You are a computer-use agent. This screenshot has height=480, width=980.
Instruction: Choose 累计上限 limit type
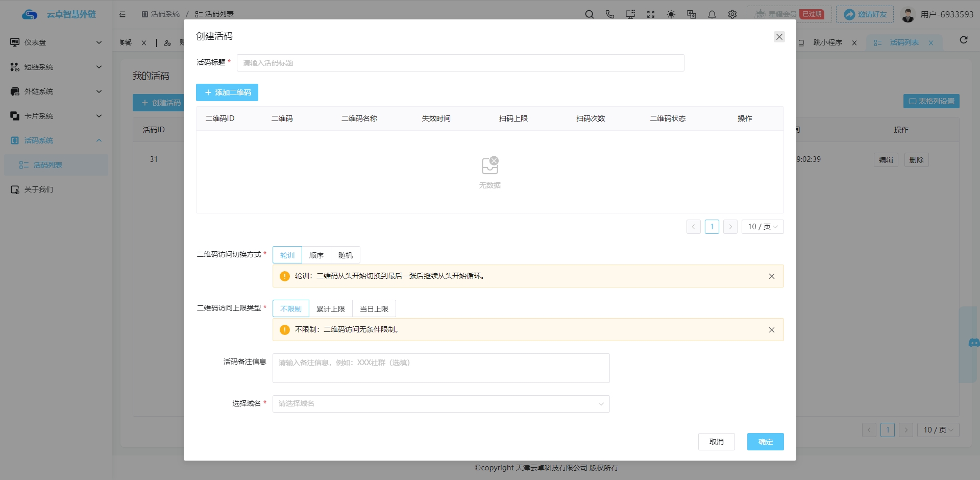coord(330,309)
